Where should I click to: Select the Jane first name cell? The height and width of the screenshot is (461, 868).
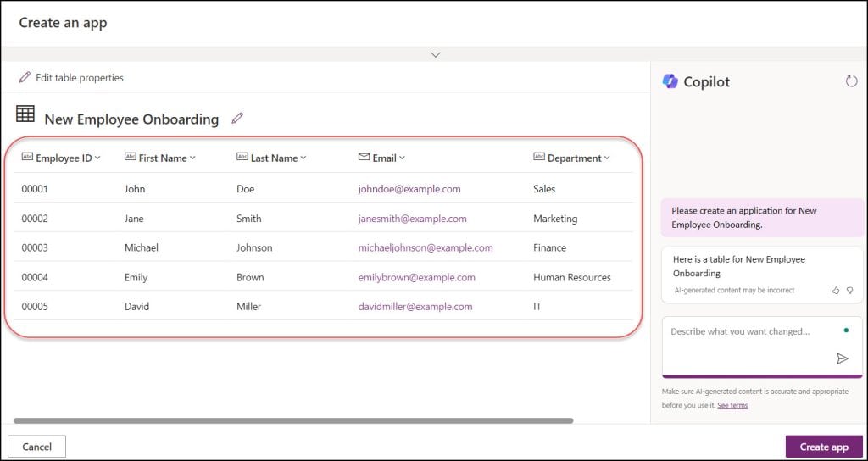point(134,218)
